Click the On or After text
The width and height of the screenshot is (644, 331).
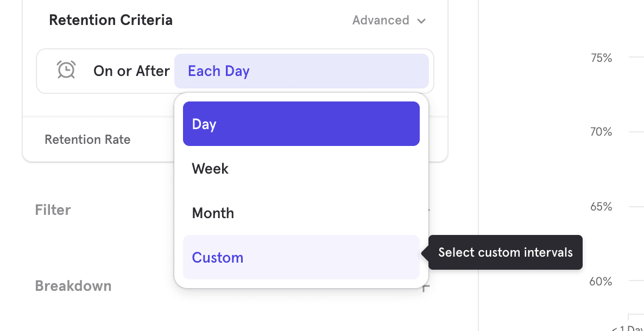131,71
